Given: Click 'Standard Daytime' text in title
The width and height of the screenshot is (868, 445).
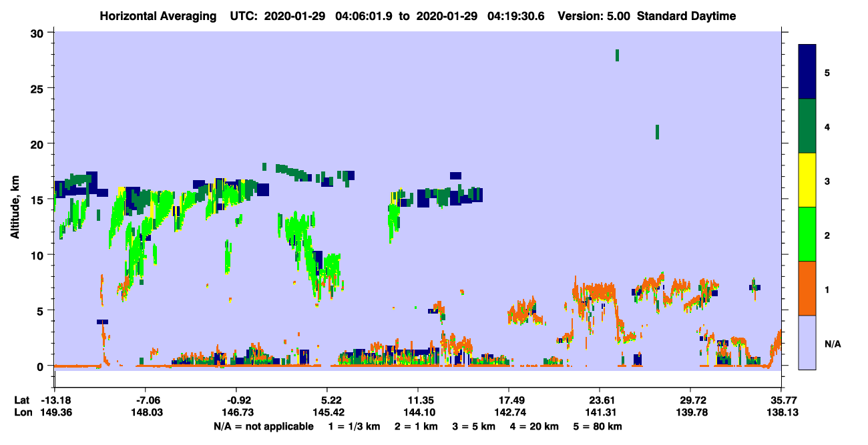Looking at the screenshot, I should pyautogui.click(x=686, y=16).
